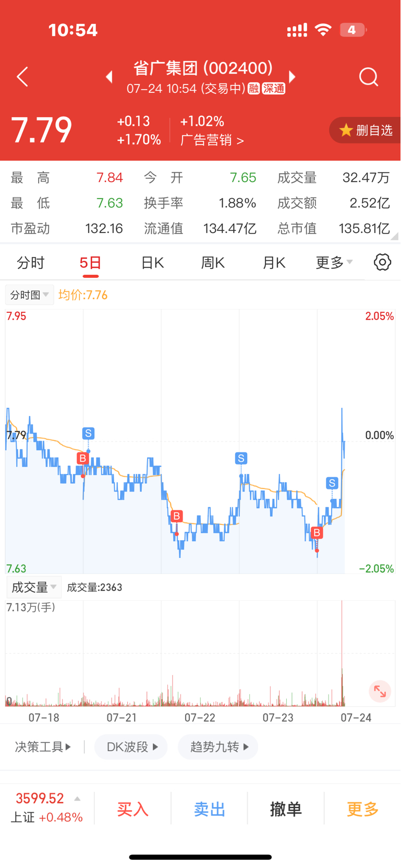Tap the 买入 buy button

tap(132, 809)
